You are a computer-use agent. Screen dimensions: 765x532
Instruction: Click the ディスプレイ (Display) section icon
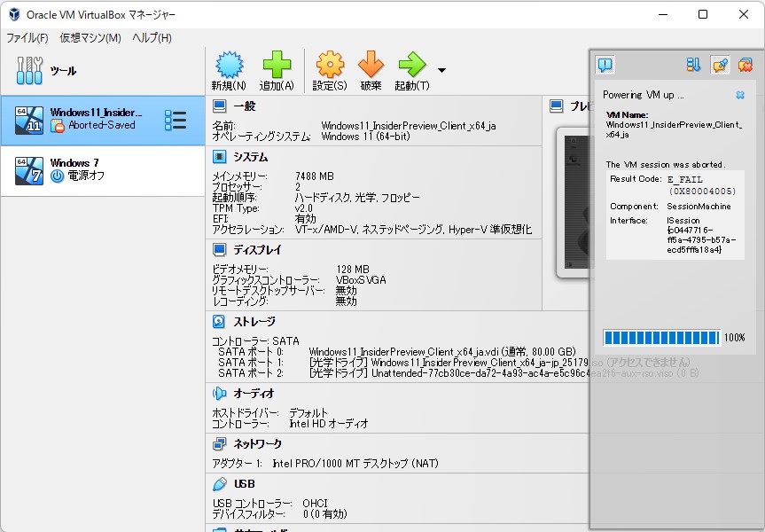pyautogui.click(x=220, y=249)
